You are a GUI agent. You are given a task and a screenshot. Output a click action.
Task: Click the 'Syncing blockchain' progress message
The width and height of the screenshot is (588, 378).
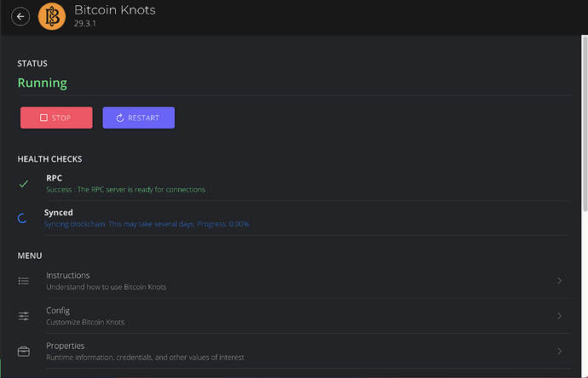pyautogui.click(x=147, y=224)
